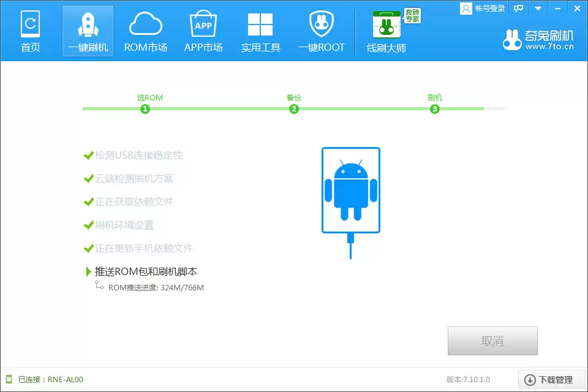Click step 3 on the progress bar
The image size is (588, 392).
pyautogui.click(x=434, y=108)
